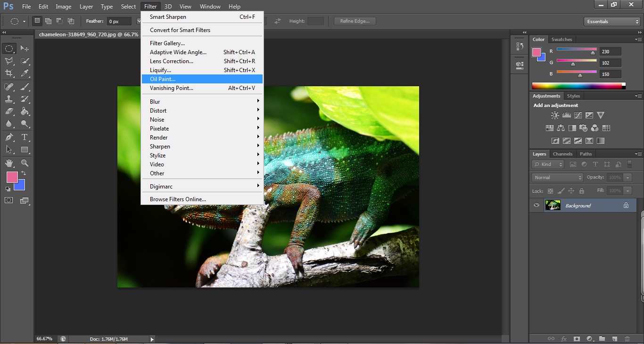Open the layer blend mode dropdown
Screen dimensions: 644x344
pyautogui.click(x=557, y=178)
